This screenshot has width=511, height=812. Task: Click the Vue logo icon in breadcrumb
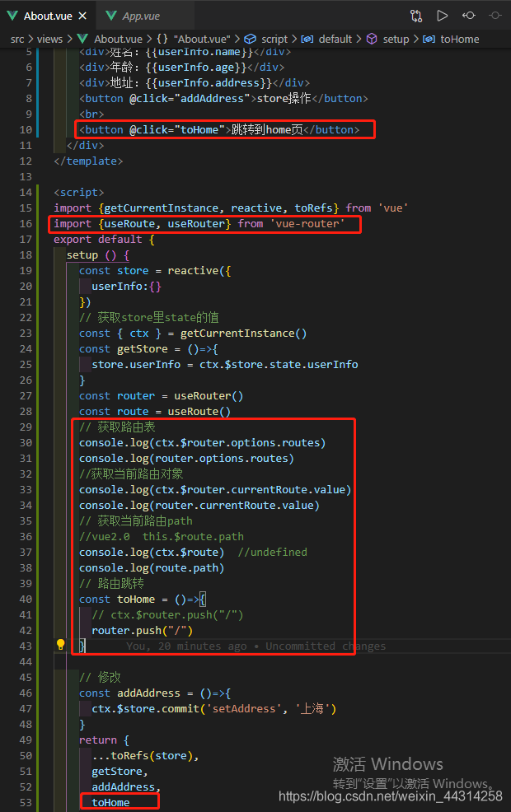coord(82,39)
